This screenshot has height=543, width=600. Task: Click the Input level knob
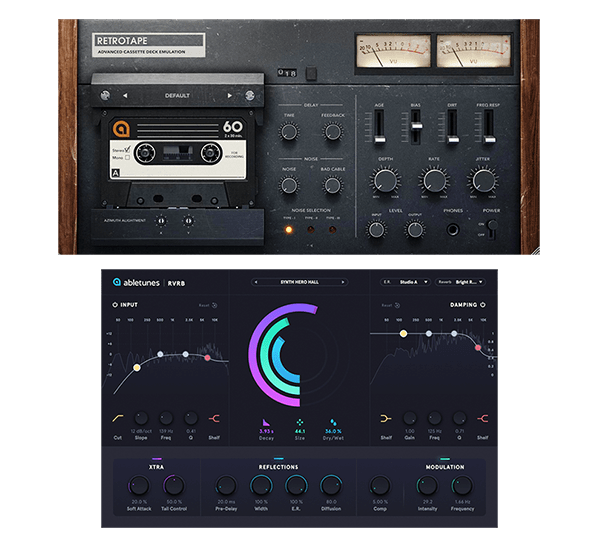tap(377, 230)
